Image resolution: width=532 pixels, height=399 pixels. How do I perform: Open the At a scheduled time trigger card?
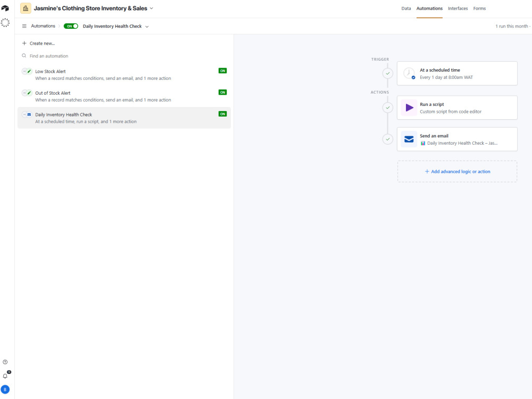coord(457,73)
